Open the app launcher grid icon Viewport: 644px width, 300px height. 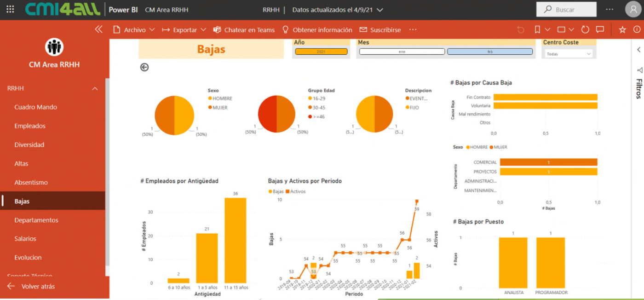[10, 9]
